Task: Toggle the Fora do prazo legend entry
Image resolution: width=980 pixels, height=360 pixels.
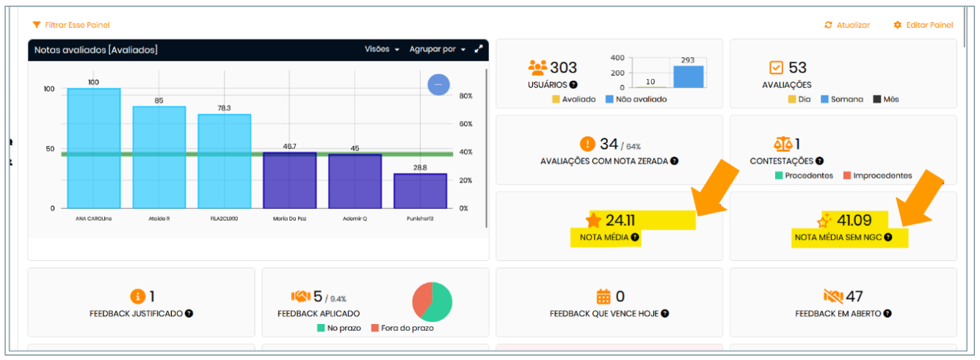Action: (x=402, y=328)
